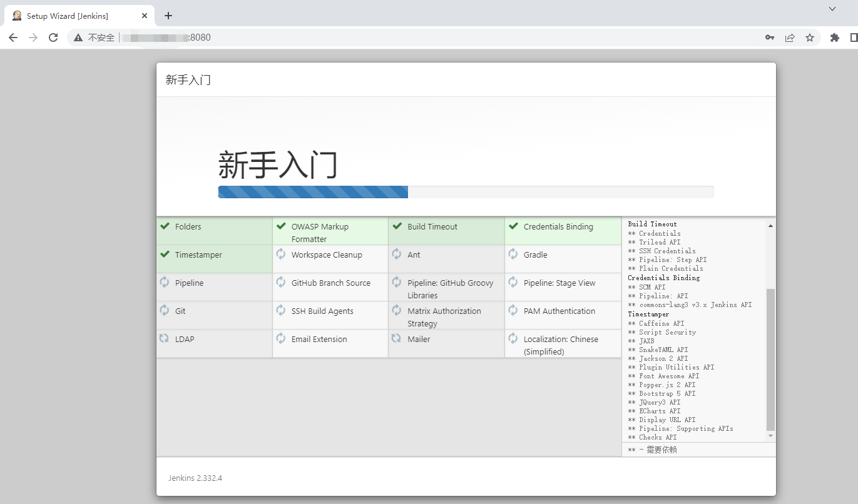Image resolution: width=858 pixels, height=504 pixels.
Task: Open a new browser tab
Action: point(168,16)
